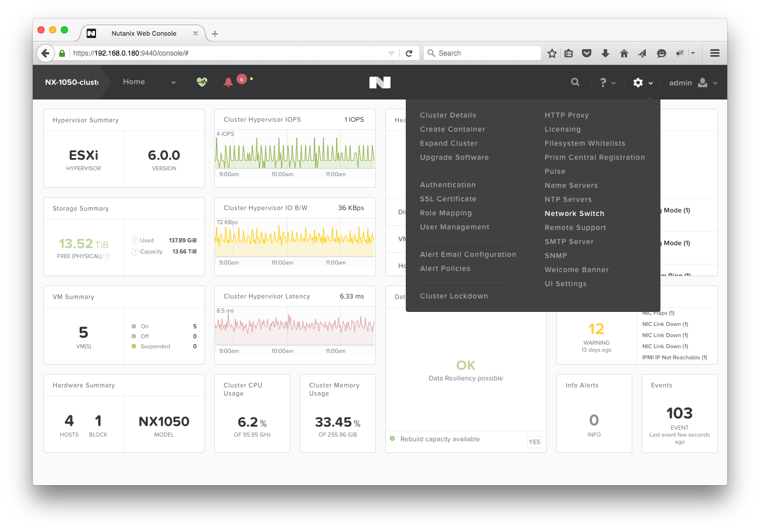Click the 103 events count
Viewport: 760px width, 532px height.
679,414
